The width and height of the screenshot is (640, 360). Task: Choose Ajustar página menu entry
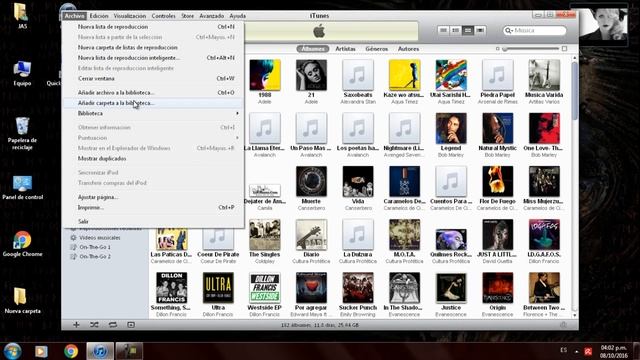point(153,197)
